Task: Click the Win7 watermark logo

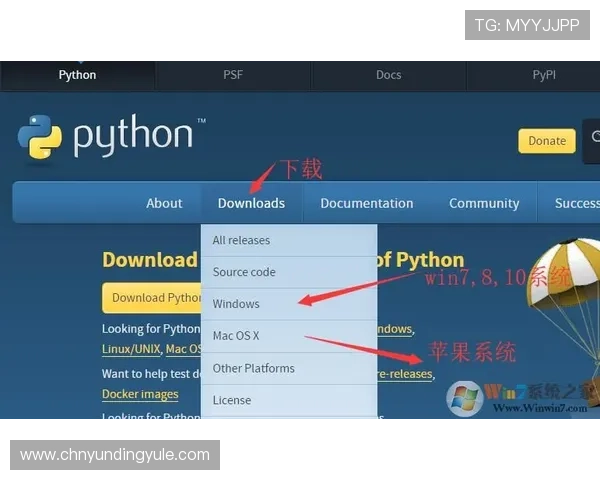Action: 466,399
